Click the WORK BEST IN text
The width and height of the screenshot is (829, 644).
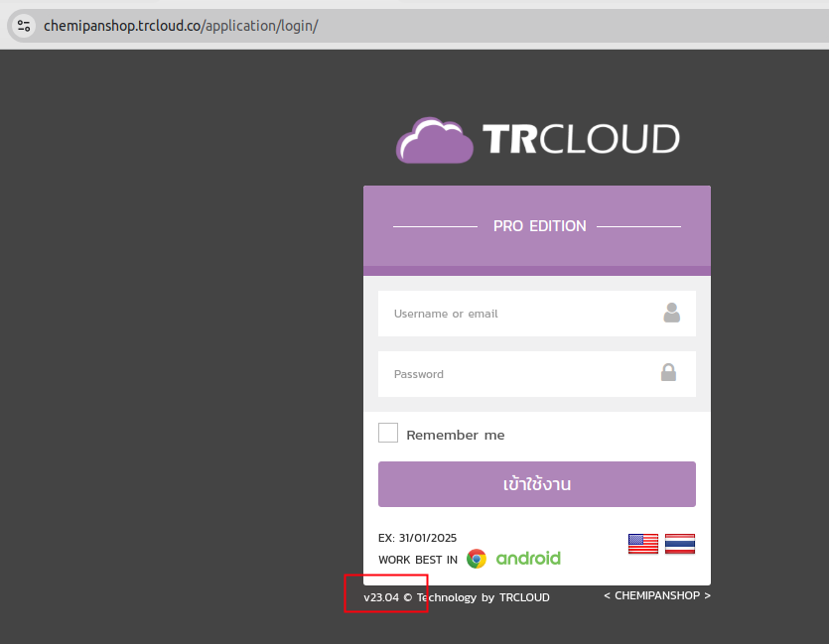pos(418,560)
